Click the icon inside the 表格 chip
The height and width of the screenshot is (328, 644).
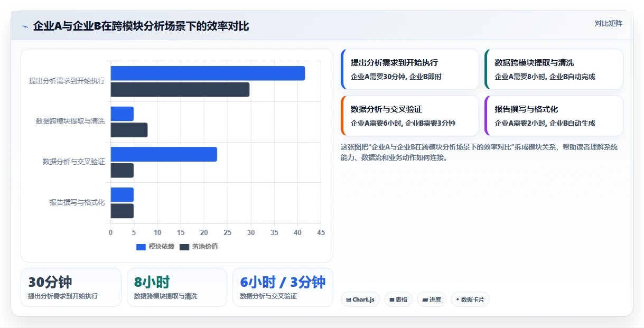[x=392, y=300]
